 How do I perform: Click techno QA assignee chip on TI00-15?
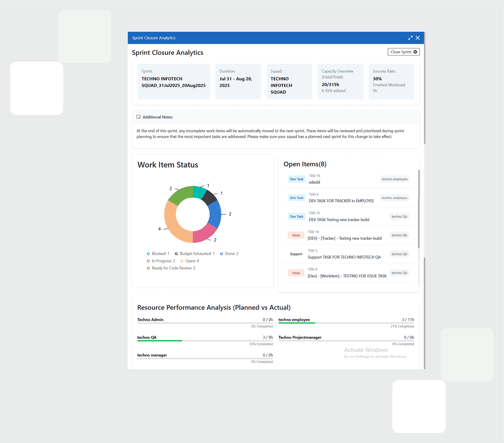coord(399,217)
